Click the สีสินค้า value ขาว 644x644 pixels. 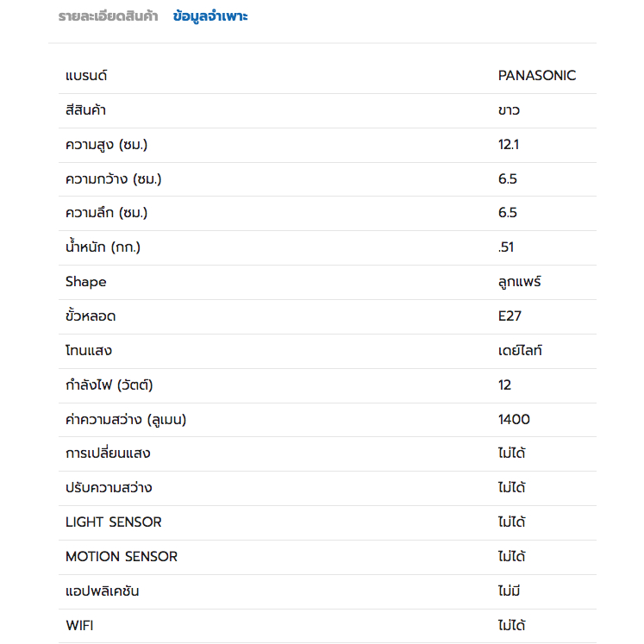point(509,110)
